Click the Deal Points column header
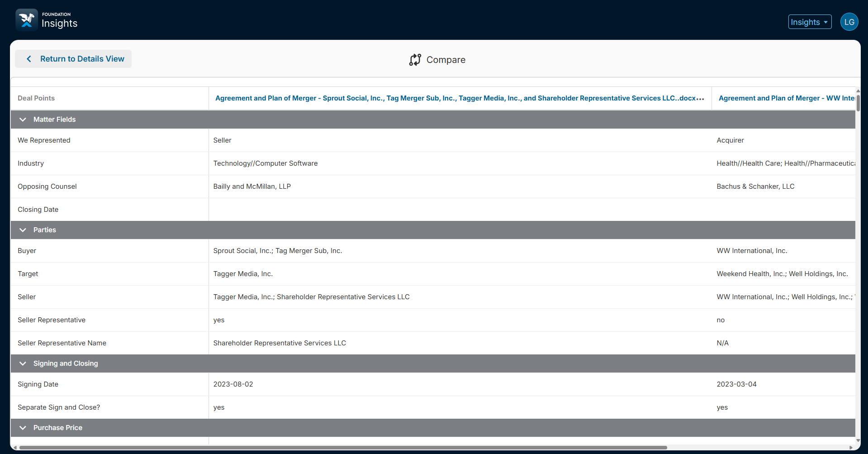The width and height of the screenshot is (868, 454). pyautogui.click(x=36, y=98)
